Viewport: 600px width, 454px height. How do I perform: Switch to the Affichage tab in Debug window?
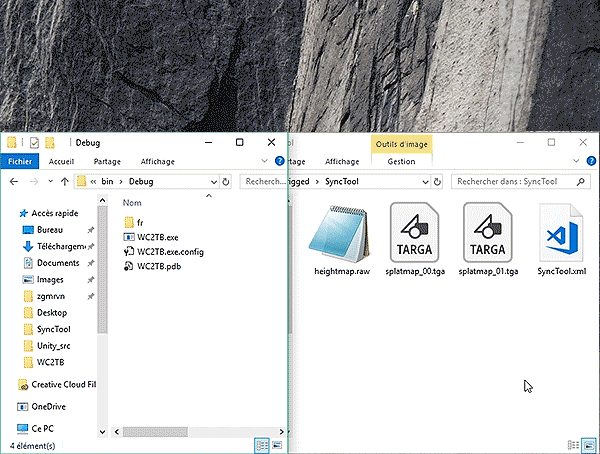click(157, 161)
